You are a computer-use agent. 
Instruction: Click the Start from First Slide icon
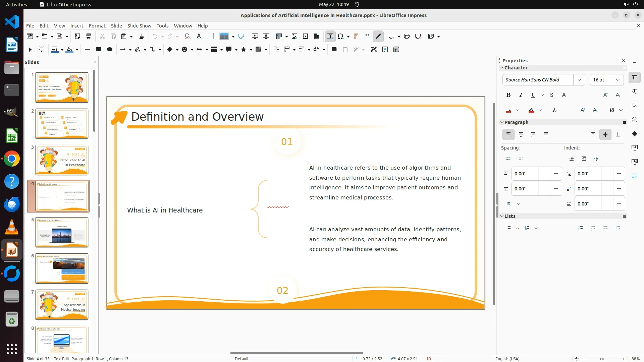point(255,36)
